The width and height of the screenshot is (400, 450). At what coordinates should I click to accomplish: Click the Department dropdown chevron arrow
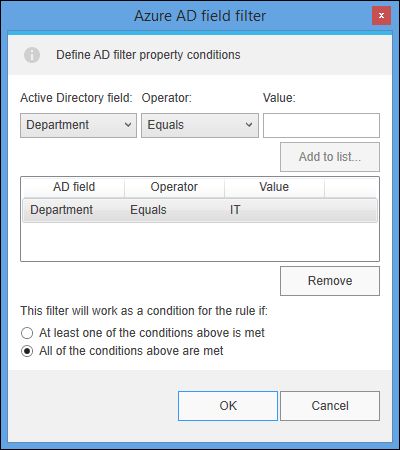click(128, 125)
